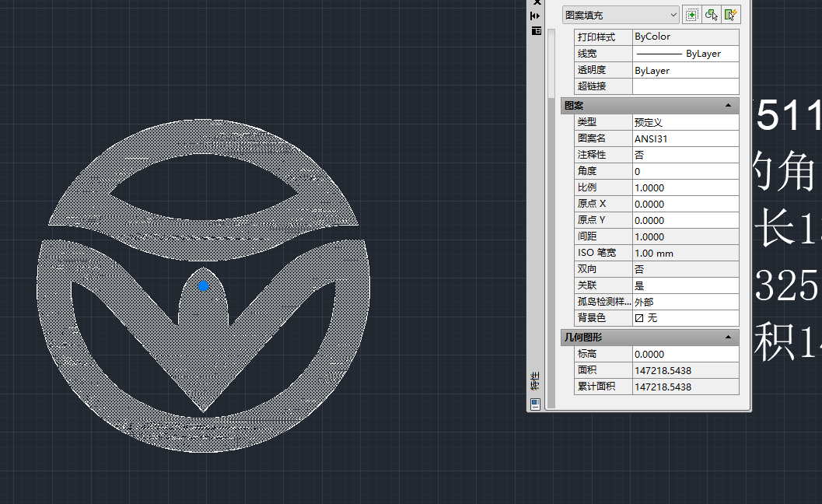Click the 间距 value 1.0000
822x504 pixels.
[x=686, y=236]
